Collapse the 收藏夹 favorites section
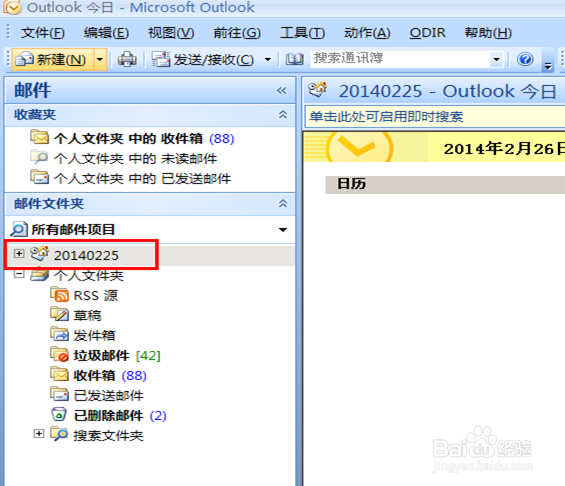The image size is (565, 486). pos(283,115)
